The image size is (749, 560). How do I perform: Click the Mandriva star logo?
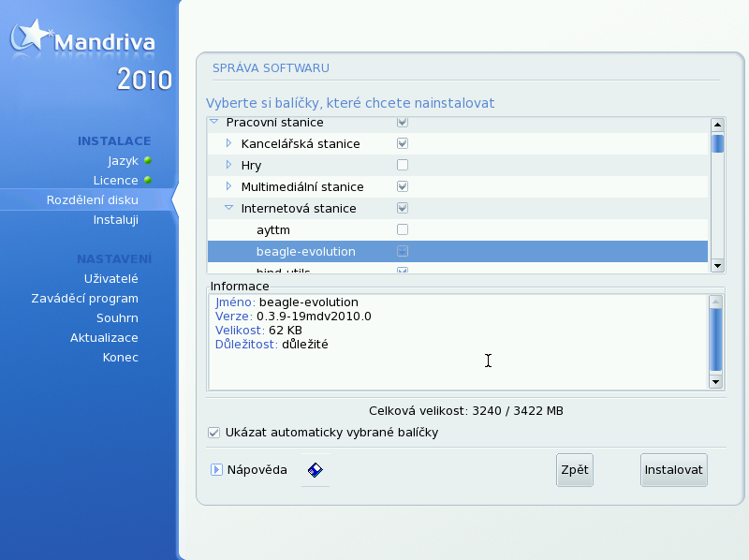click(x=31, y=35)
